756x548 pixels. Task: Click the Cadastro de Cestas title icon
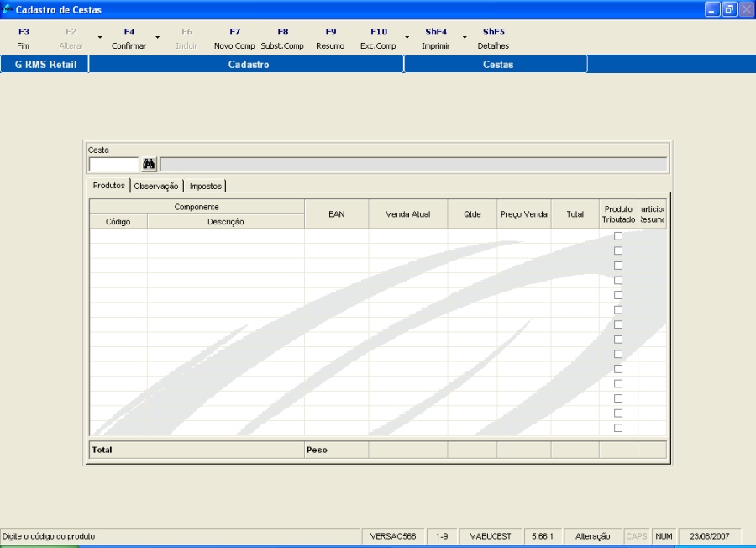click(x=7, y=9)
